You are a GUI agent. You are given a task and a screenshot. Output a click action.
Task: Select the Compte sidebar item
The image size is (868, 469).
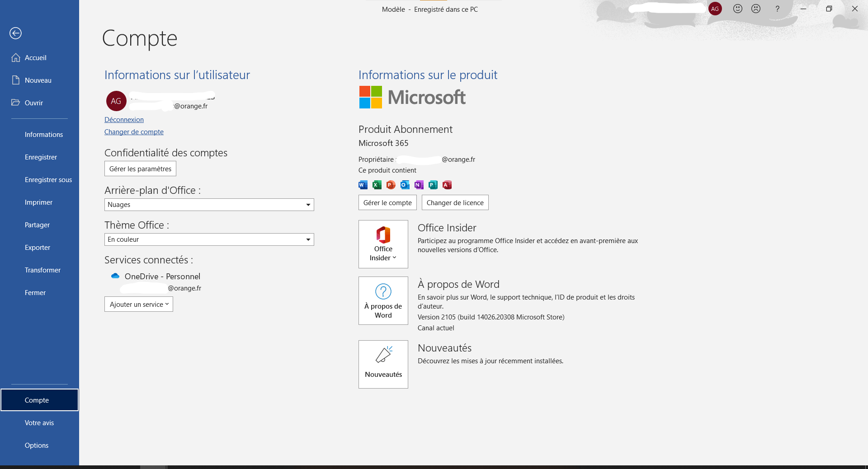pos(39,400)
